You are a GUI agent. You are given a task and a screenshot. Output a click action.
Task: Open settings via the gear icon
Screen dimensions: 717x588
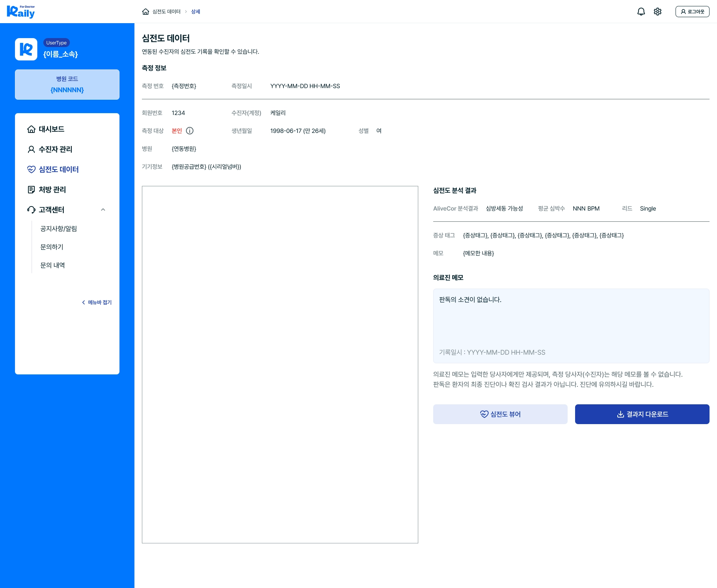(x=658, y=12)
